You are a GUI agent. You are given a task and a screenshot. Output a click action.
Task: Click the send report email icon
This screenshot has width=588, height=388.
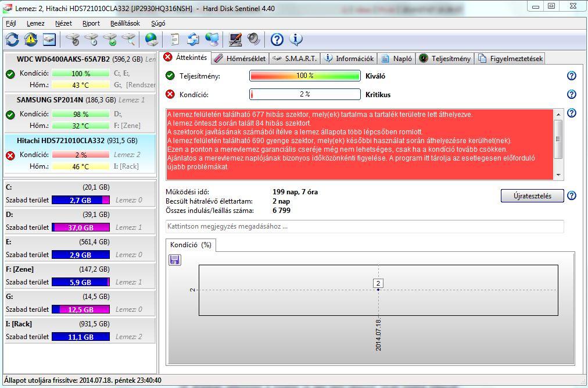193,39
